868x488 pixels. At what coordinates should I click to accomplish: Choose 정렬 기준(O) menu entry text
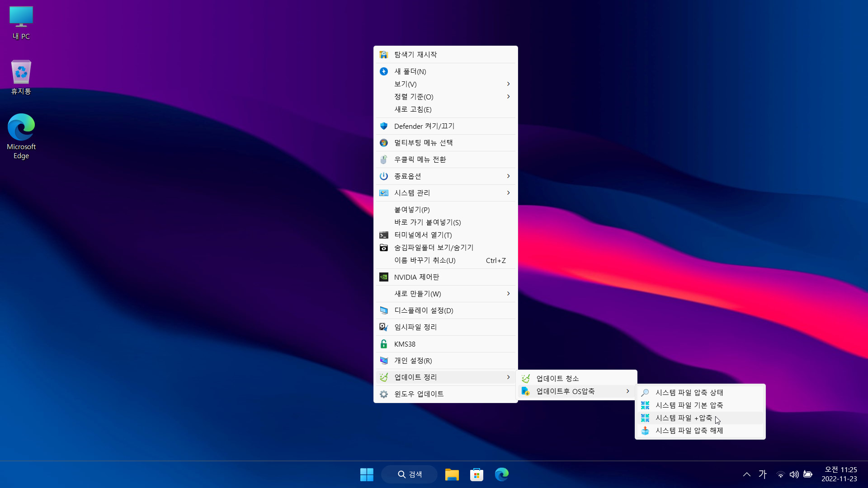414,97
